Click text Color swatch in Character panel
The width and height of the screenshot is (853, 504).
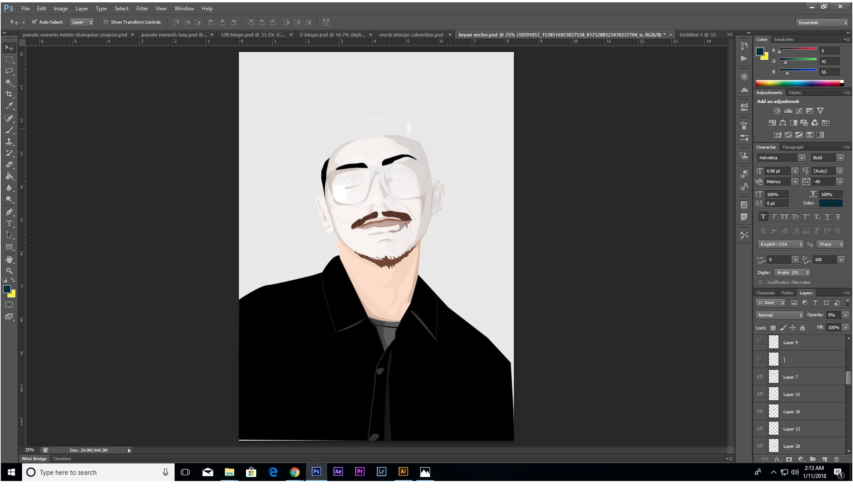tap(831, 203)
